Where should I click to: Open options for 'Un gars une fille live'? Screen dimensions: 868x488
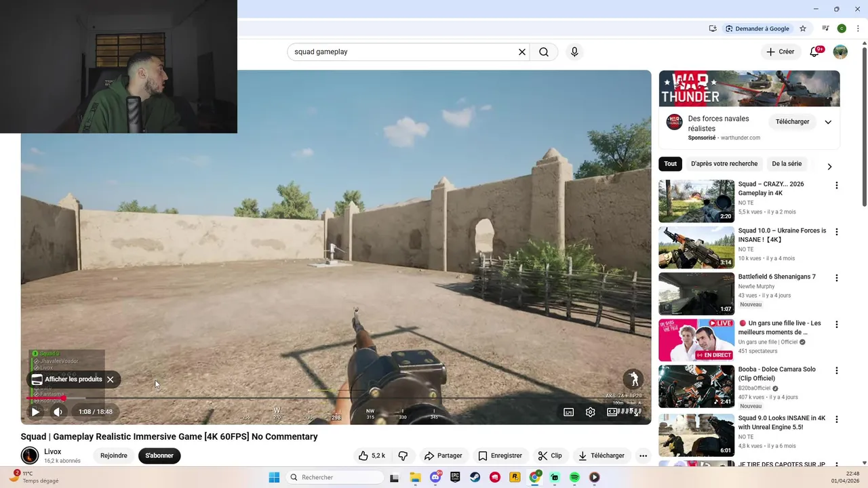(837, 324)
